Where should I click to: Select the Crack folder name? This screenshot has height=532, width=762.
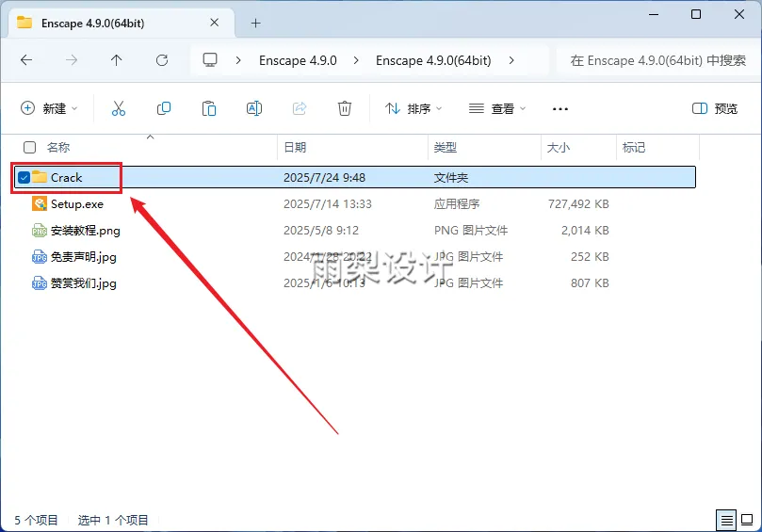(67, 177)
